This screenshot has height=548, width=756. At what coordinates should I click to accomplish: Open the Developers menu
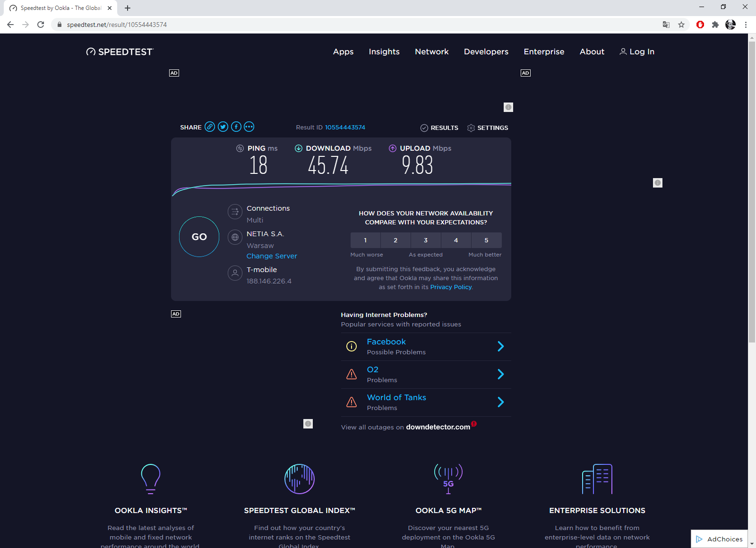tap(486, 52)
